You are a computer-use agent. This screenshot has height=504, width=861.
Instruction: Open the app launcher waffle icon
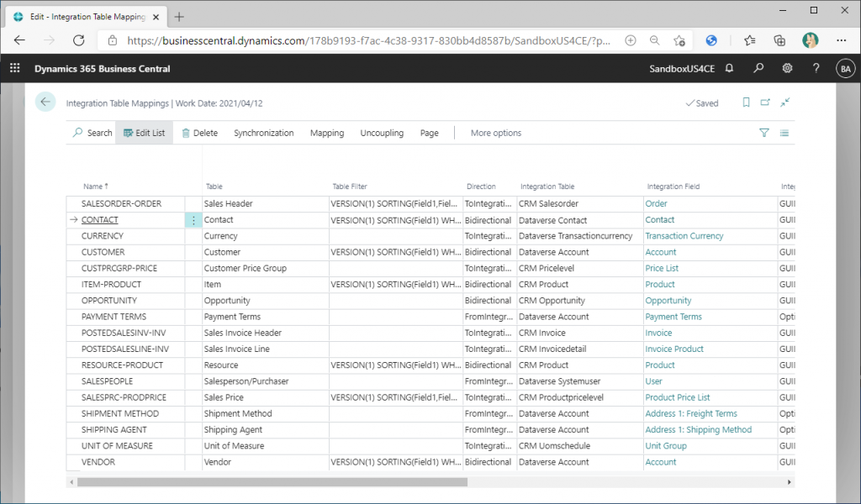[x=15, y=68]
